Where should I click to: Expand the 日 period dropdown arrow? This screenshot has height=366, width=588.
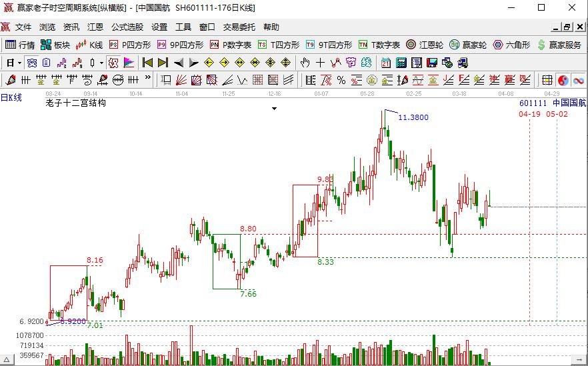click(19, 63)
